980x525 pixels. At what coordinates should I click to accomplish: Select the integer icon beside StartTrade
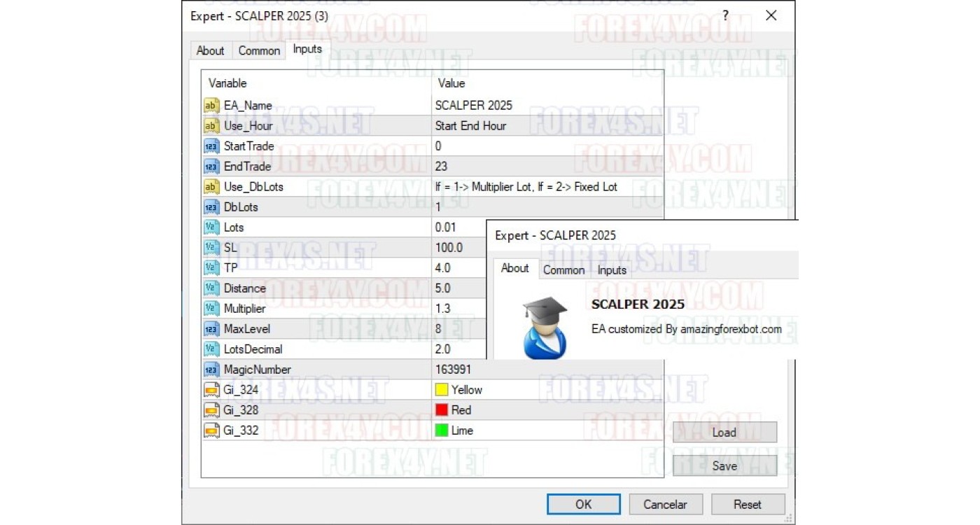pos(211,146)
